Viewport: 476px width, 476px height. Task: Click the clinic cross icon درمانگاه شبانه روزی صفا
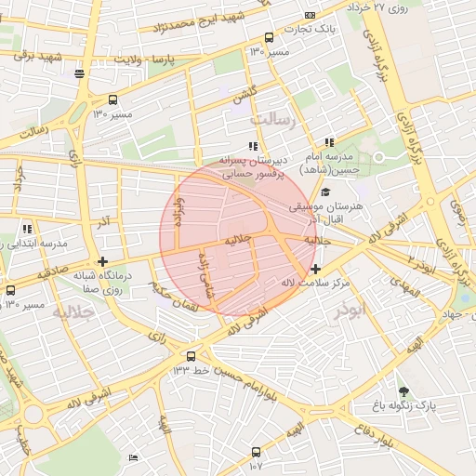click(x=102, y=262)
